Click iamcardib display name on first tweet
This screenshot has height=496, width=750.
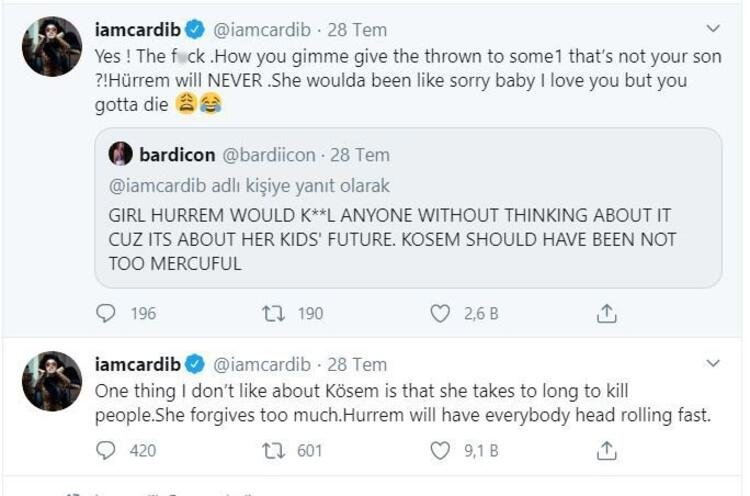tap(138, 30)
